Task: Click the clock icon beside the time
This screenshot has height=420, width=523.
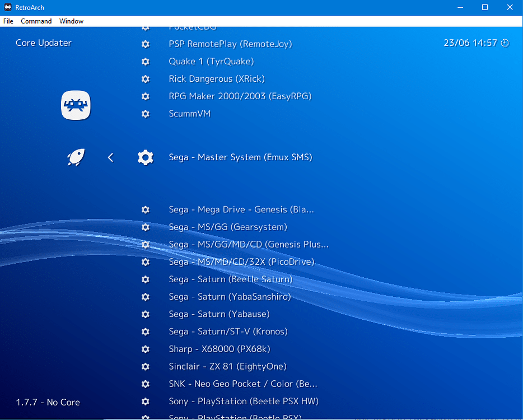Action: [x=505, y=43]
